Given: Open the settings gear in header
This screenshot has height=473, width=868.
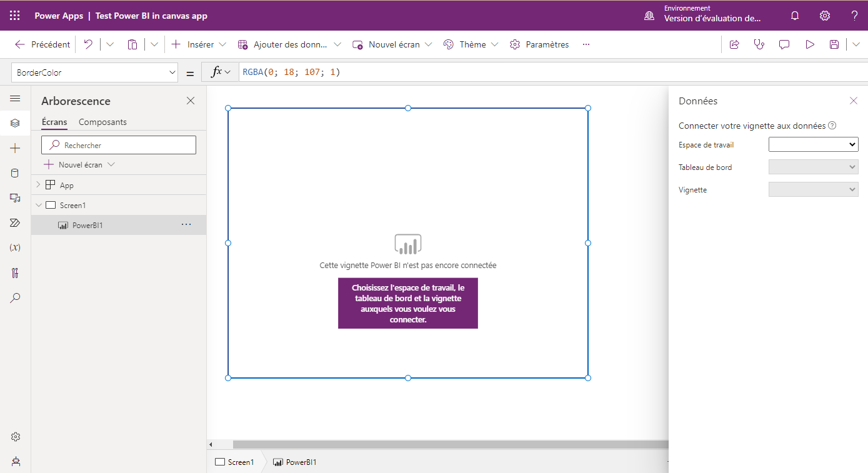Looking at the screenshot, I should [825, 16].
